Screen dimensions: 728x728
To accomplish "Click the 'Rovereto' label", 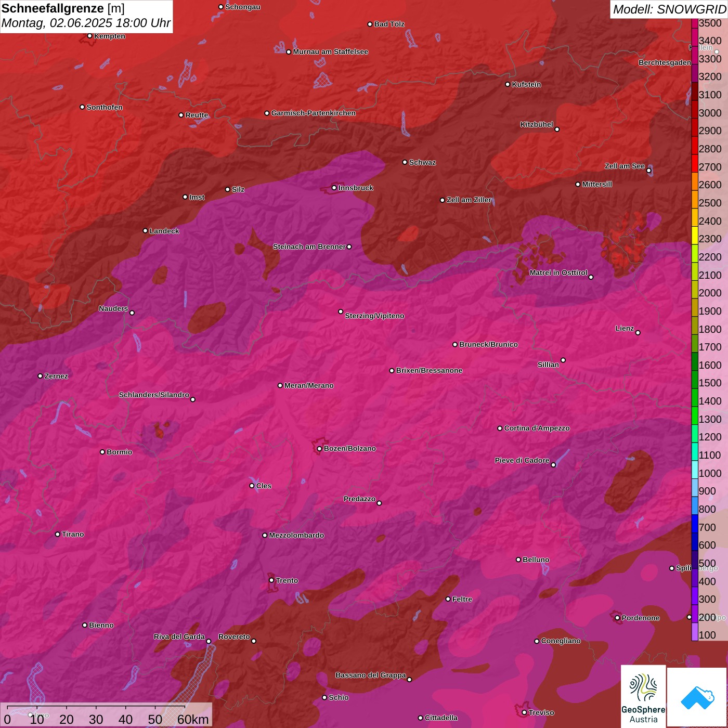I will [234, 636].
